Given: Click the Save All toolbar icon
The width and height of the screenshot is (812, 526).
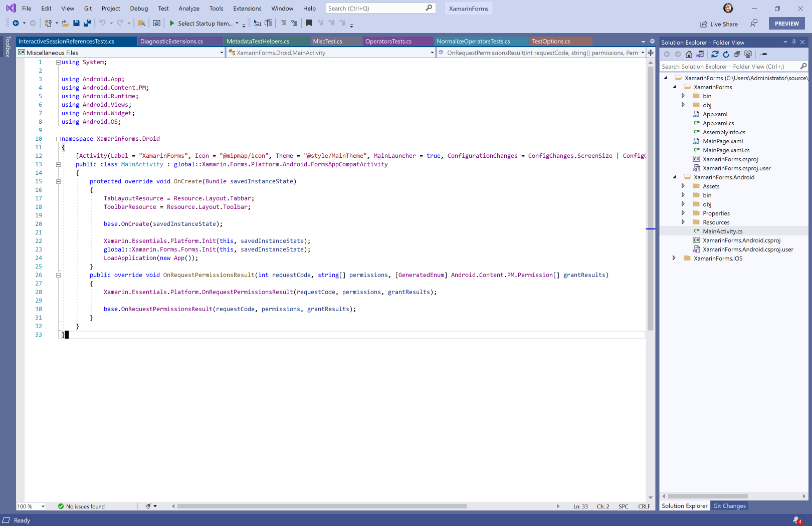Looking at the screenshot, I should (x=87, y=23).
